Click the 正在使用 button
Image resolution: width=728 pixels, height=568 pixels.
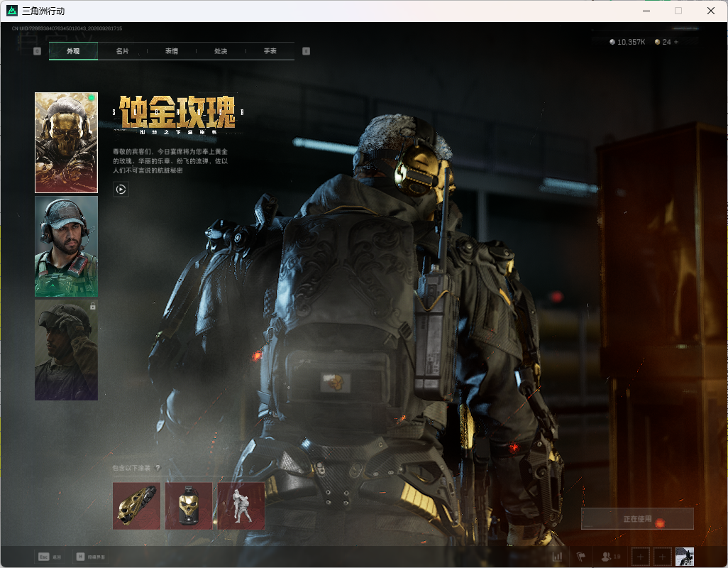(x=637, y=519)
